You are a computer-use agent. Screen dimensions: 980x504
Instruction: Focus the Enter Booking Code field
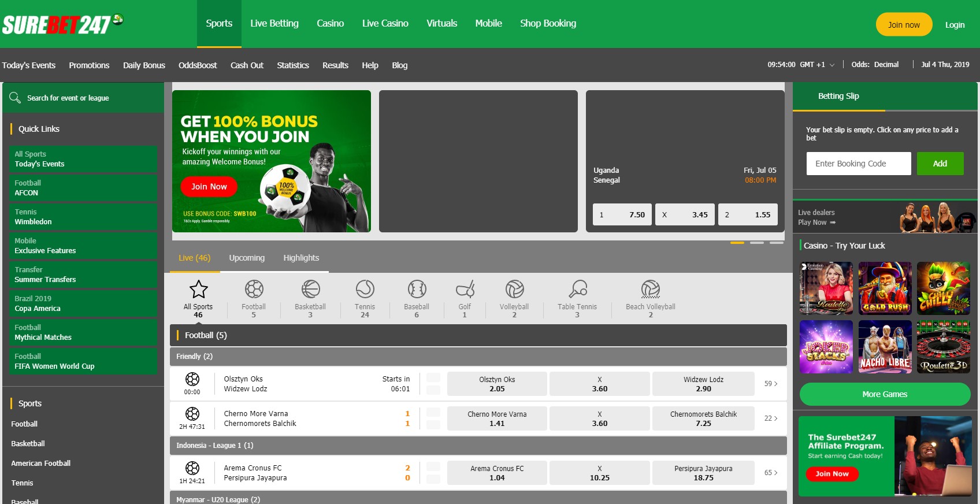(859, 164)
